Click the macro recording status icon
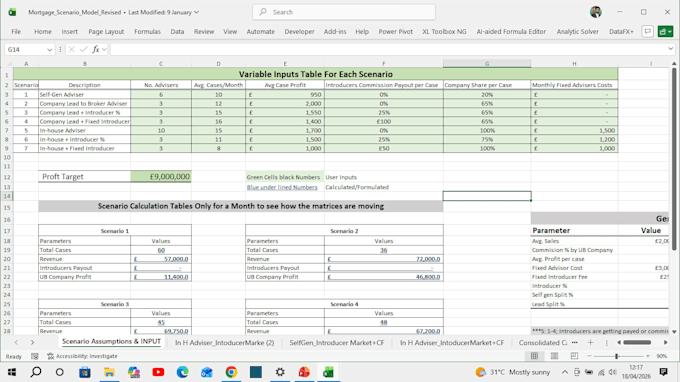Image resolution: width=680 pixels, height=382 pixels. coord(35,356)
